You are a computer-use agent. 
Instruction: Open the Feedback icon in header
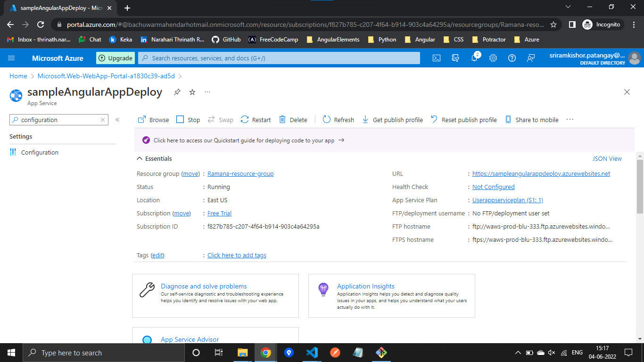(531, 58)
